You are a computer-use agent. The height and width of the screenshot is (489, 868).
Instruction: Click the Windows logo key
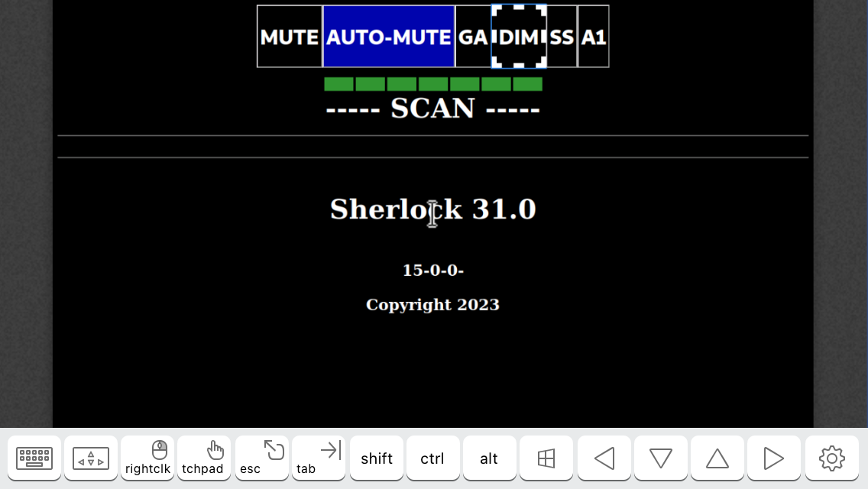pos(546,458)
